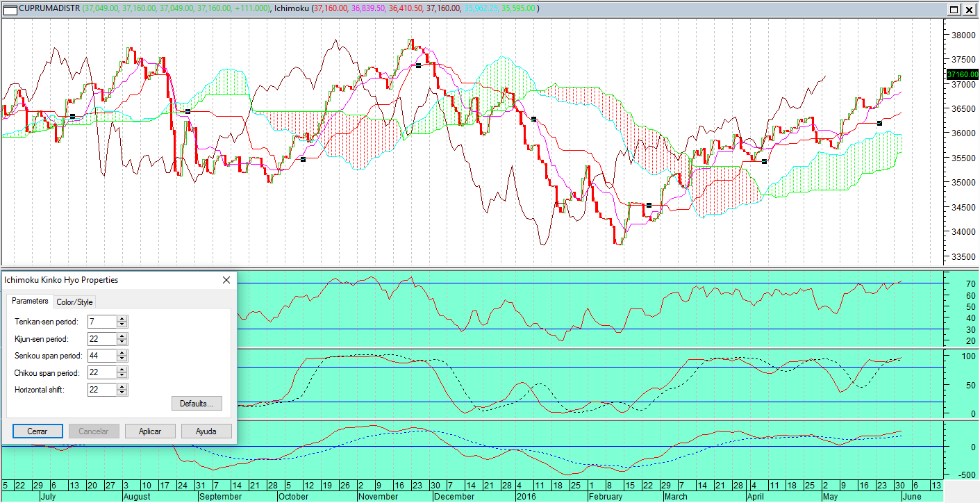Click the chart window system menu icon

[x=8, y=10]
